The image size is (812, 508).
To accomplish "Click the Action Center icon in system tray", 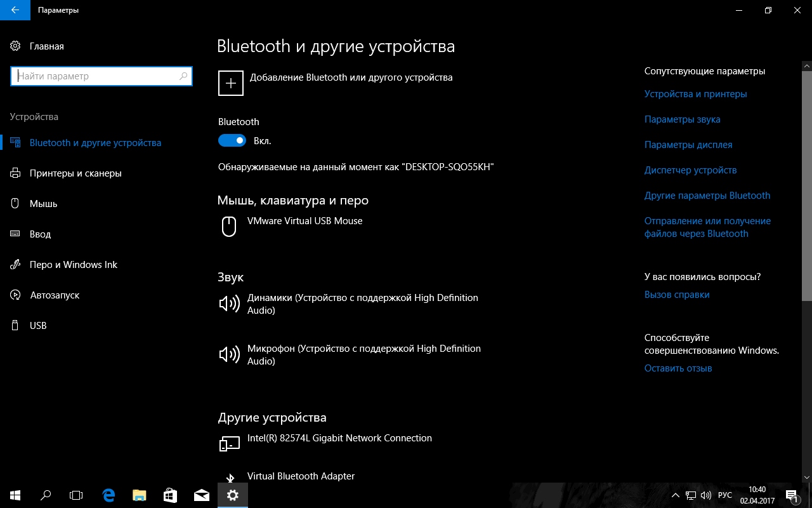I will [790, 495].
